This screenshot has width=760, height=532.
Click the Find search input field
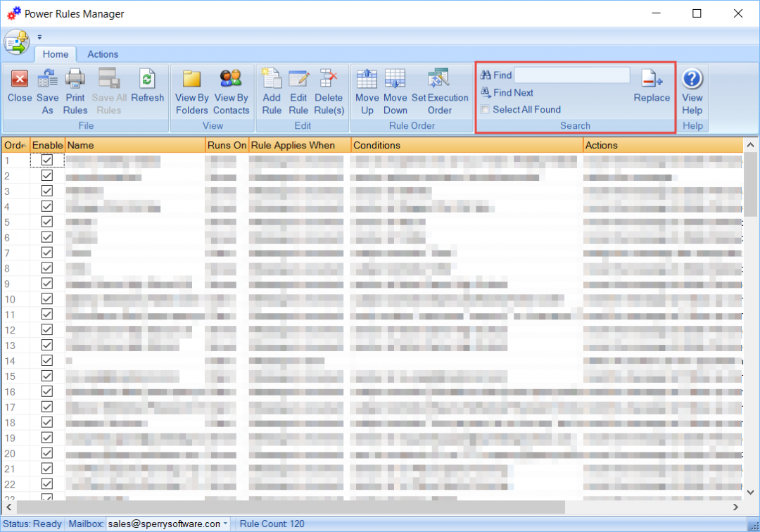[x=571, y=75]
